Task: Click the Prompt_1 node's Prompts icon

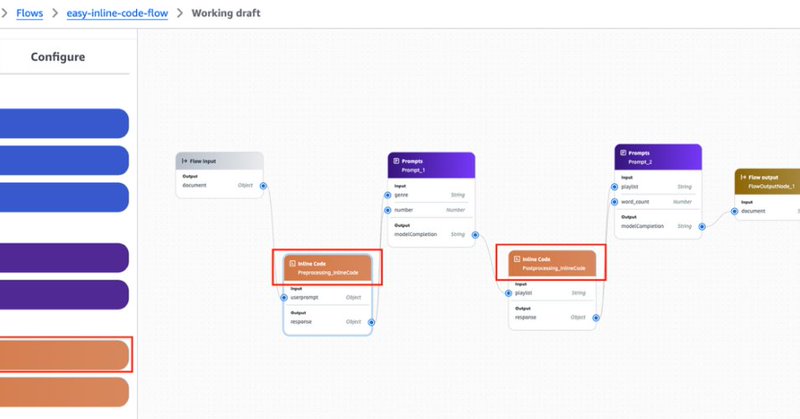Action: pyautogui.click(x=396, y=161)
